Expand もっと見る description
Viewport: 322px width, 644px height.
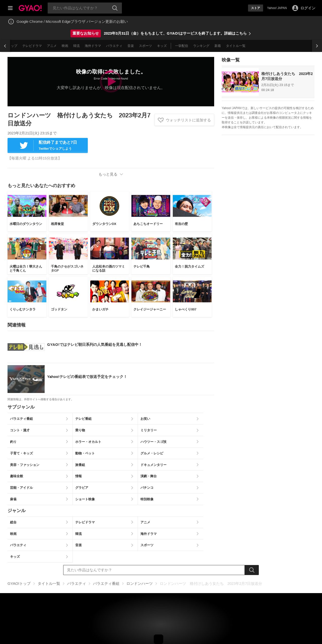tap(111, 174)
